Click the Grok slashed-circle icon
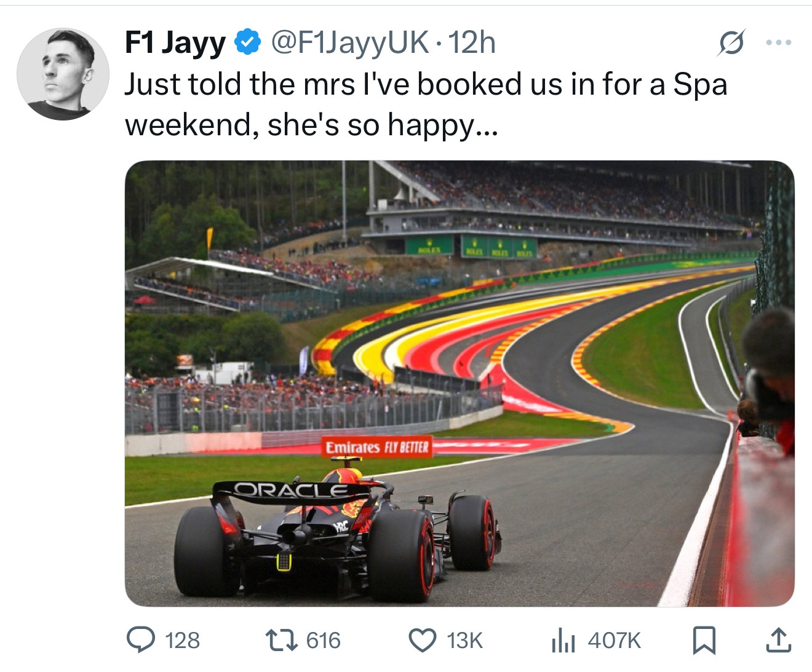The height and width of the screenshot is (672, 812). tap(731, 43)
